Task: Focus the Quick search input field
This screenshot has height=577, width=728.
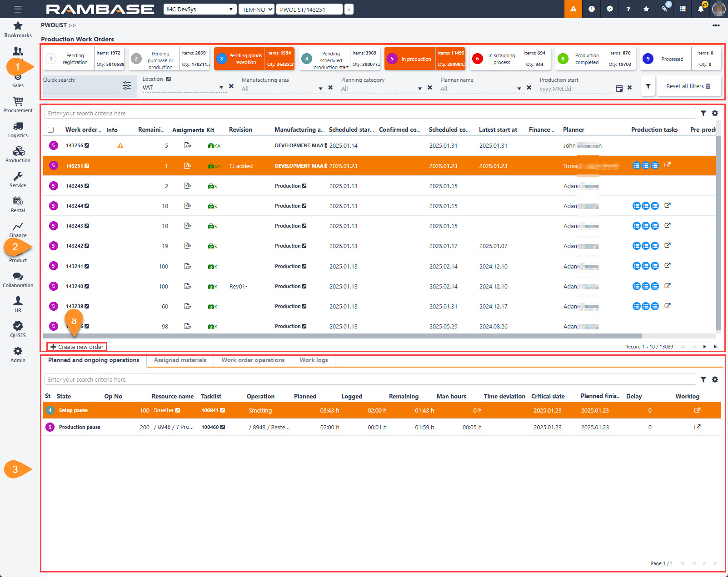Action: [x=80, y=90]
